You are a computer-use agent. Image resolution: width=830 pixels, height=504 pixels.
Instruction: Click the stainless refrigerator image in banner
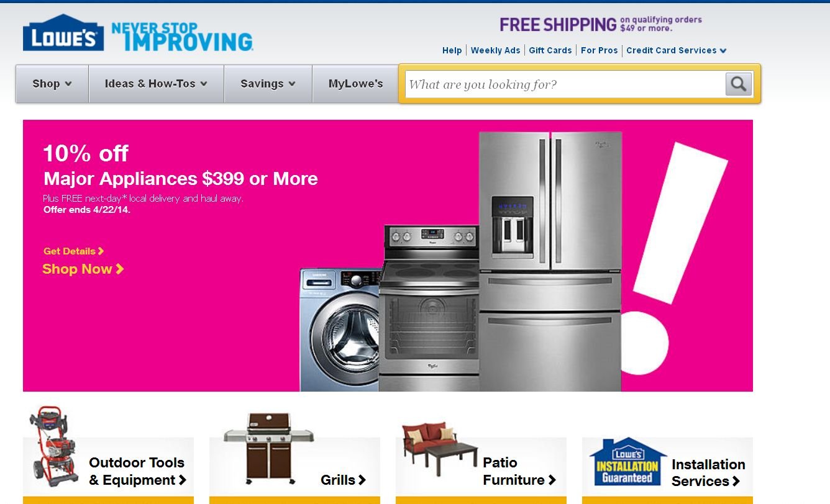pos(550,261)
